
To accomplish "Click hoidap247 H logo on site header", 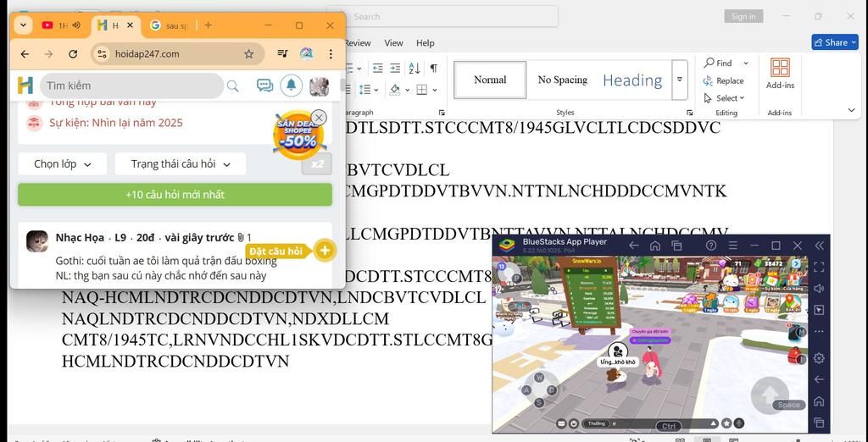I will (x=25, y=86).
